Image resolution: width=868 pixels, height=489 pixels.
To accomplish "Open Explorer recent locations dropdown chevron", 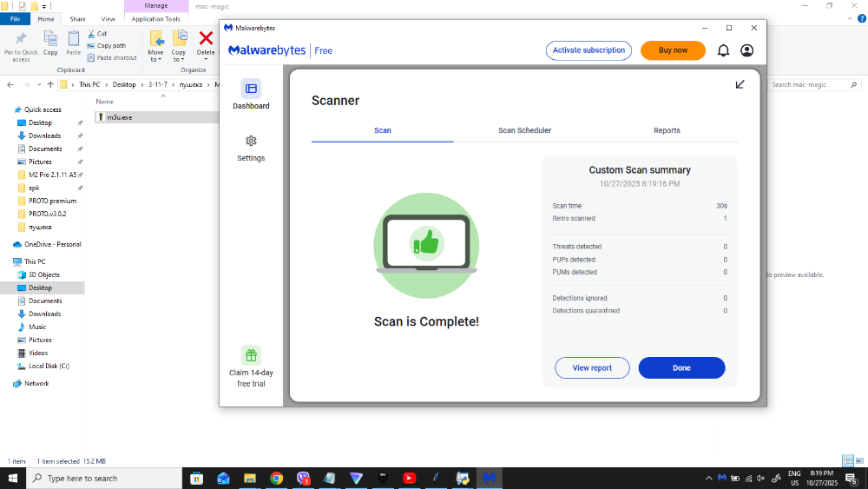I will (39, 85).
